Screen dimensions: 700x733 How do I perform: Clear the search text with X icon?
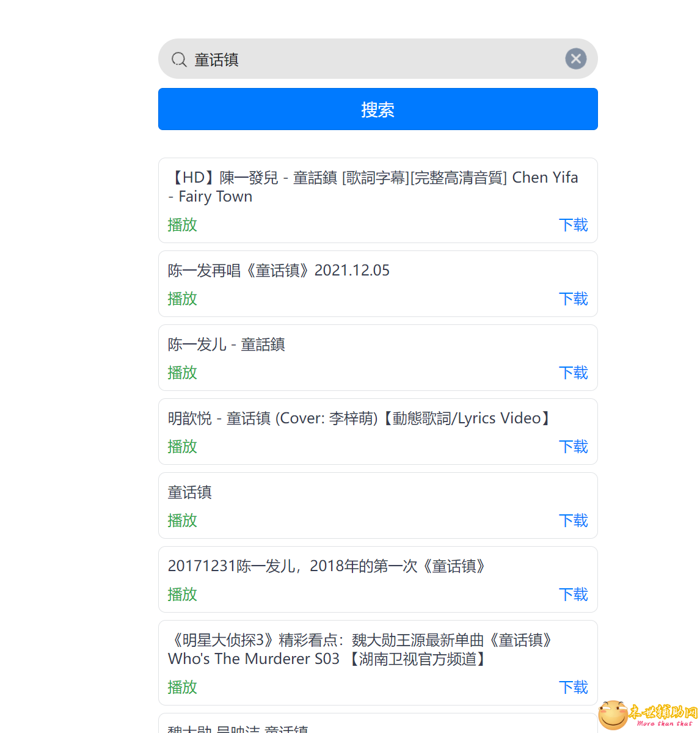[575, 59]
